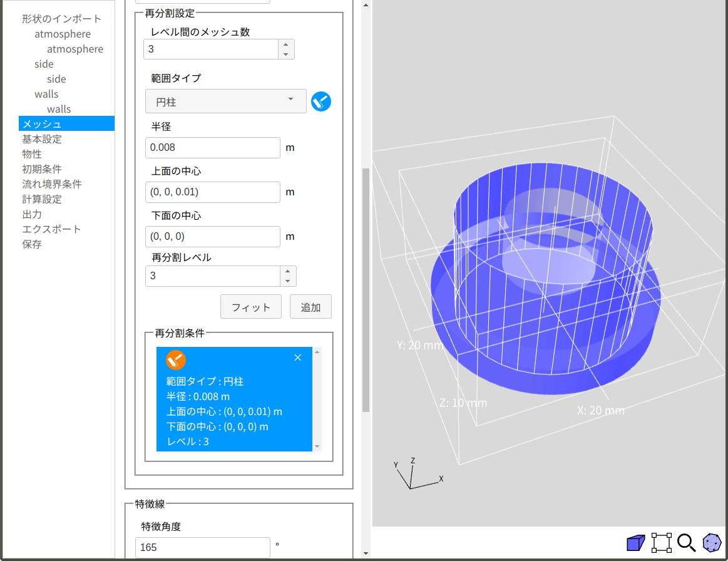Click the magnifier zoom icon
Viewport: 728px width, 561px height.
click(x=686, y=542)
